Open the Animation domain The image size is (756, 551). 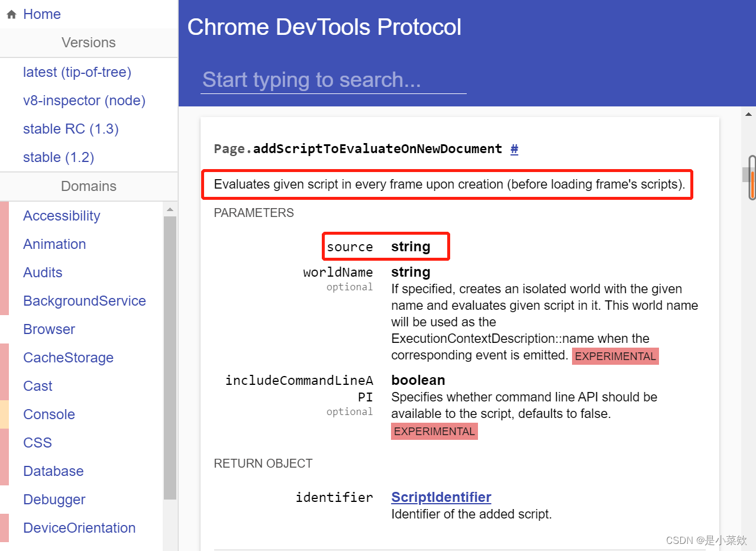[54, 244]
